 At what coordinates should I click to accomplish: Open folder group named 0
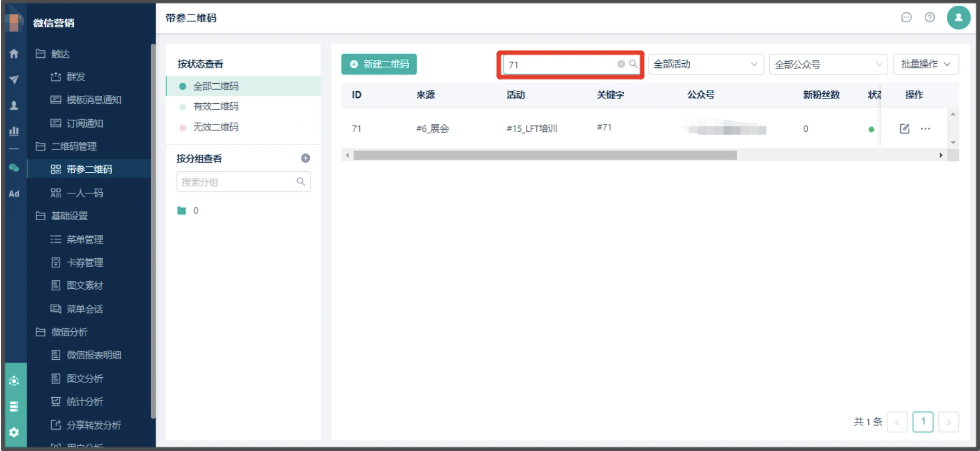tap(188, 211)
